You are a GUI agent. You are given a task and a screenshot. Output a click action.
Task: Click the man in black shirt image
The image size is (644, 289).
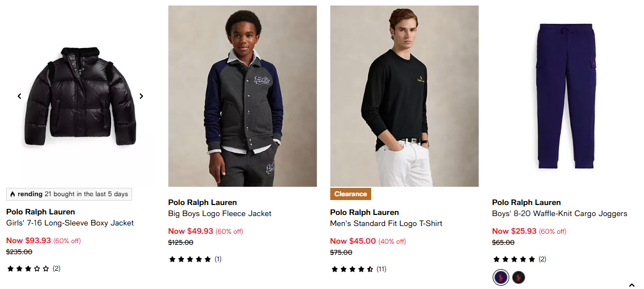pyautogui.click(x=404, y=96)
